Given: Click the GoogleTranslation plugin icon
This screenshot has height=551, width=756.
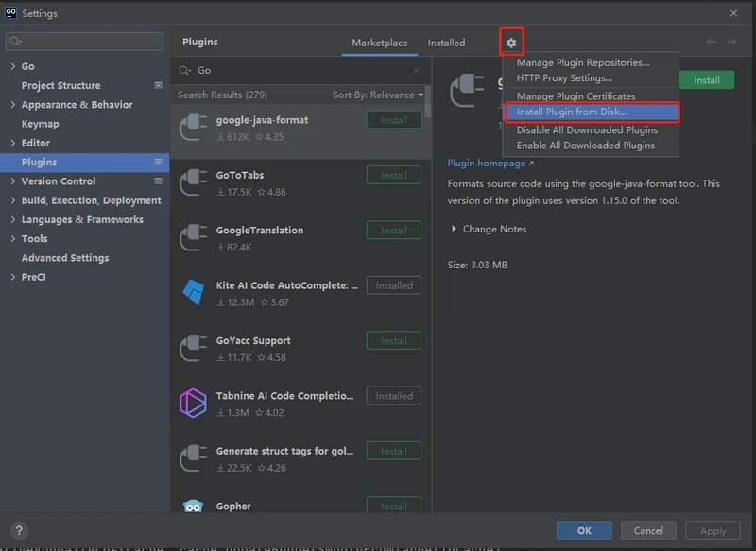Looking at the screenshot, I should [x=194, y=237].
